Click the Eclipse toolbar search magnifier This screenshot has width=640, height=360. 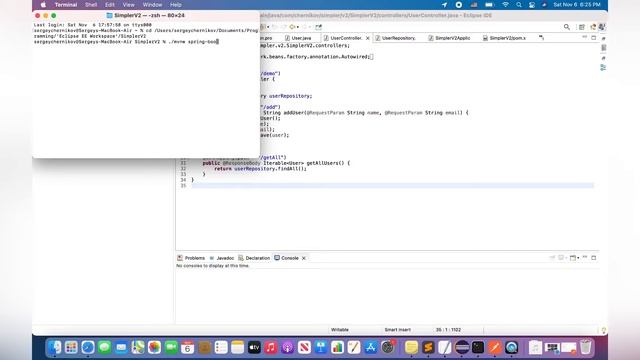567,27
